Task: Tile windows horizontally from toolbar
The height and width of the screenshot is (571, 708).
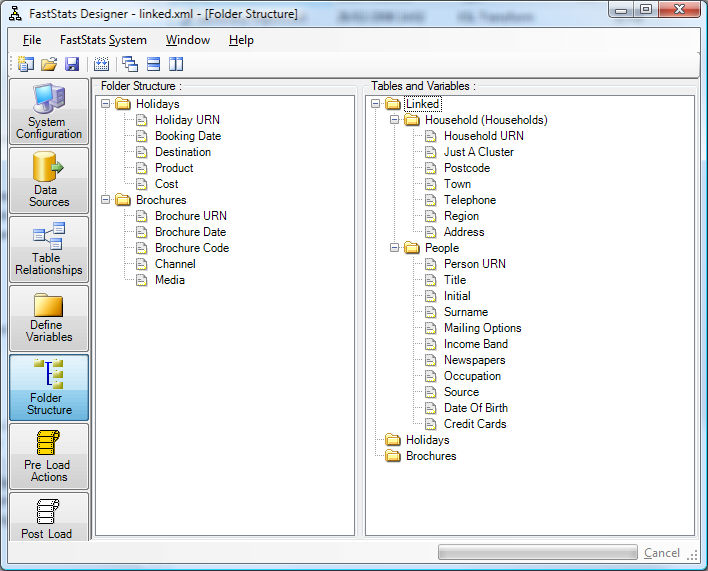Action: click(x=154, y=64)
